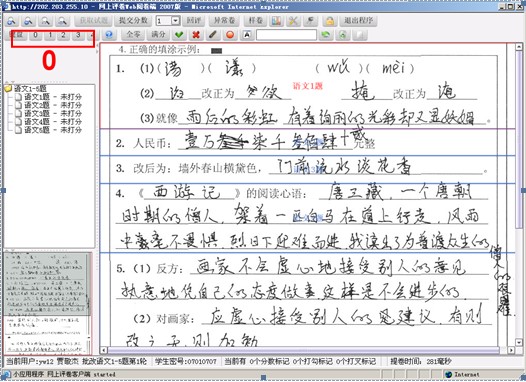The height and width of the screenshot is (382, 526).
Task: Select the red cross marking tool
Action: (196, 35)
